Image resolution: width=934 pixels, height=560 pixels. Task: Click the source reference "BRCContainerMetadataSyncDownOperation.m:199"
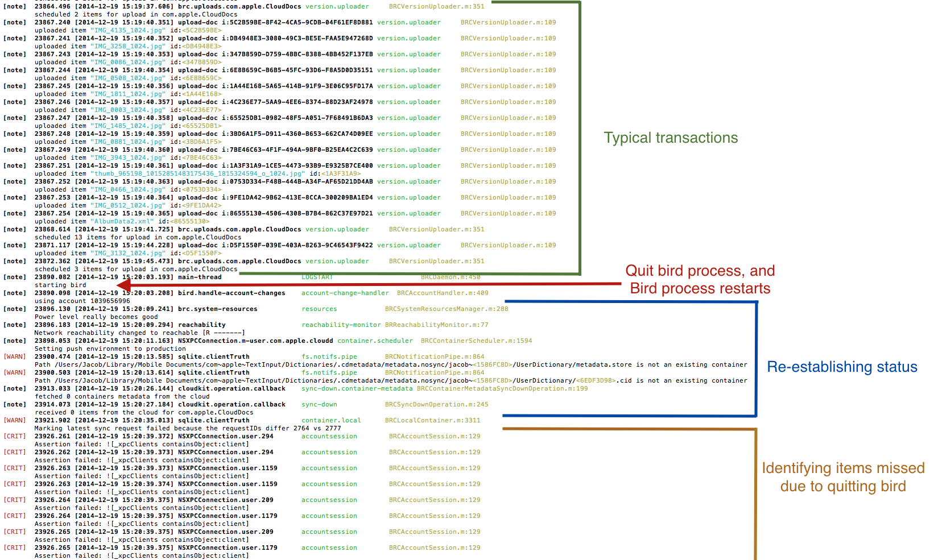[502, 389]
